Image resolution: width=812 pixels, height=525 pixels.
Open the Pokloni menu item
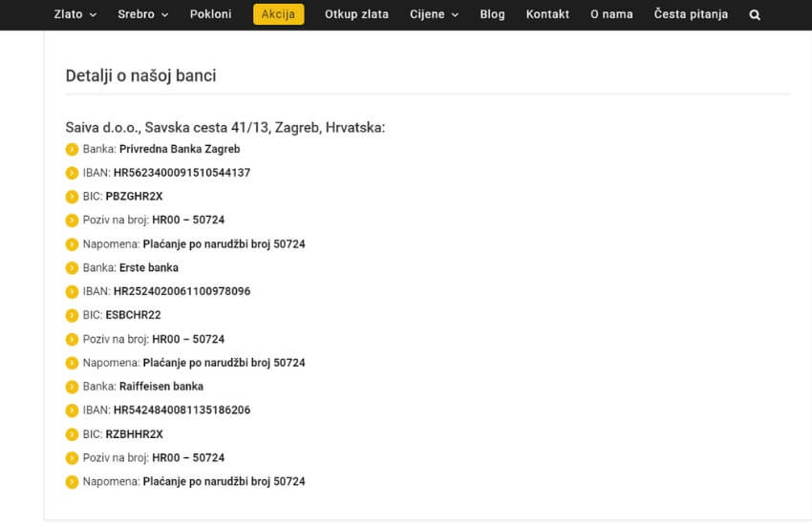(x=210, y=14)
